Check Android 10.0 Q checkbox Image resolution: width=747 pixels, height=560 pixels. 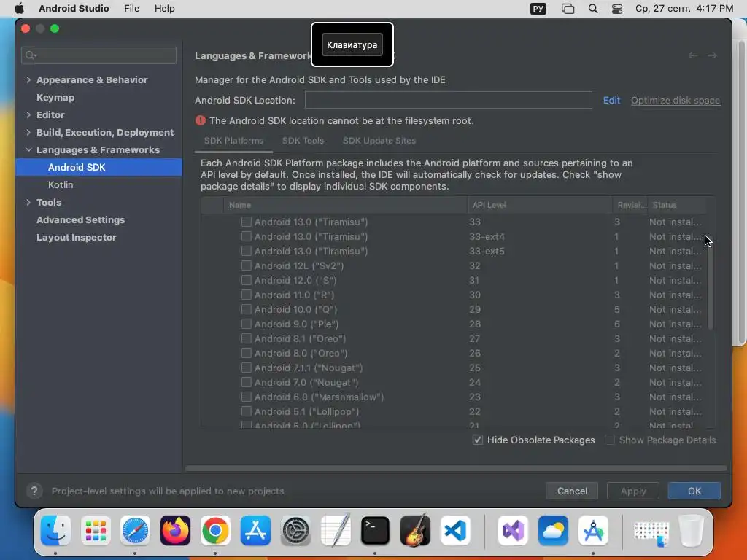(x=247, y=309)
